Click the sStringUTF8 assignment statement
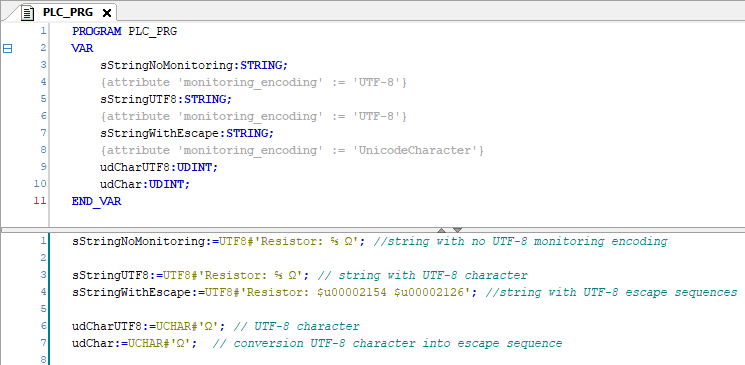 [x=191, y=276]
